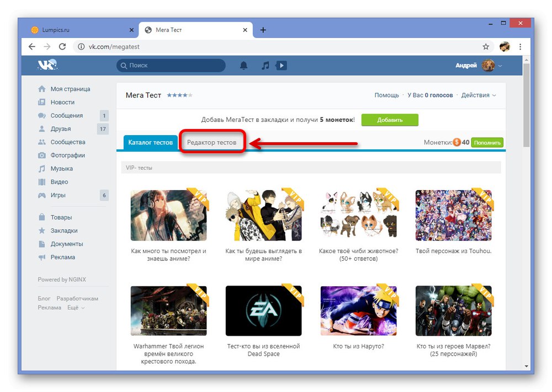The height and width of the screenshot is (392, 552).
Task: Click browser forward arrow
Action: point(47,46)
